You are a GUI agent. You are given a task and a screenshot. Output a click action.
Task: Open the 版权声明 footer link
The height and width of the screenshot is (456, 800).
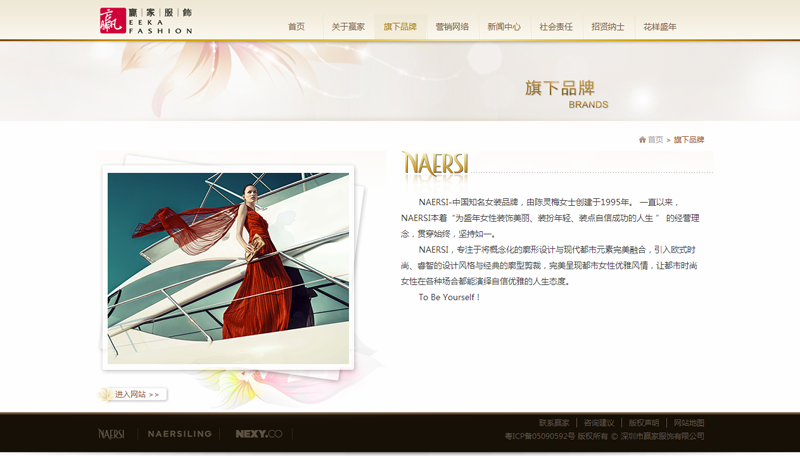(x=644, y=422)
